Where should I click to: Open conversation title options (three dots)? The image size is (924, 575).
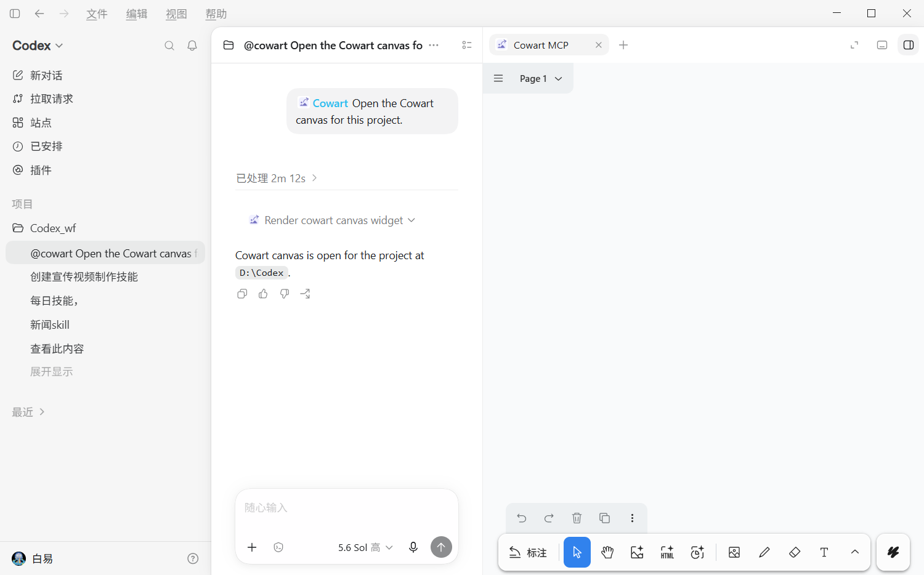point(434,45)
